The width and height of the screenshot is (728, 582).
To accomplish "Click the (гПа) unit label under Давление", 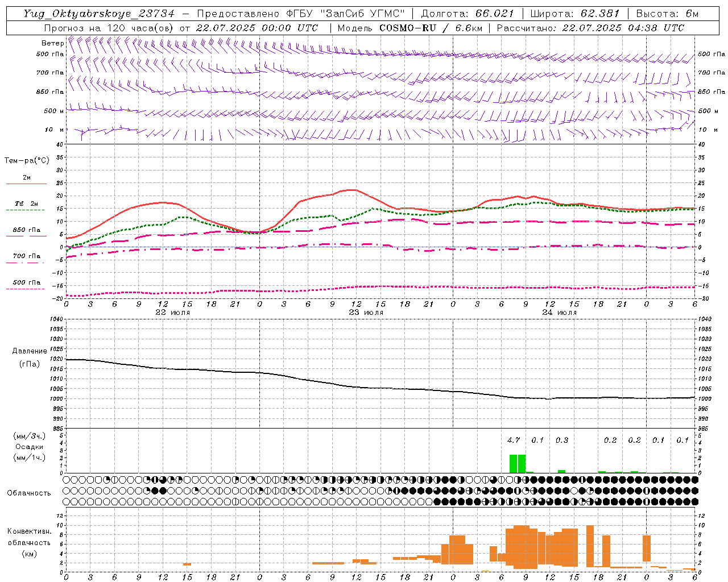I will (x=30, y=364).
